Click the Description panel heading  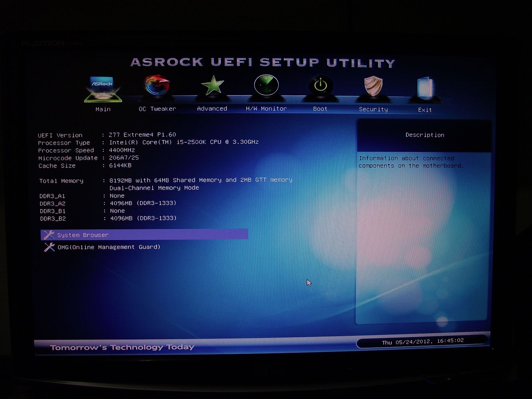click(425, 135)
